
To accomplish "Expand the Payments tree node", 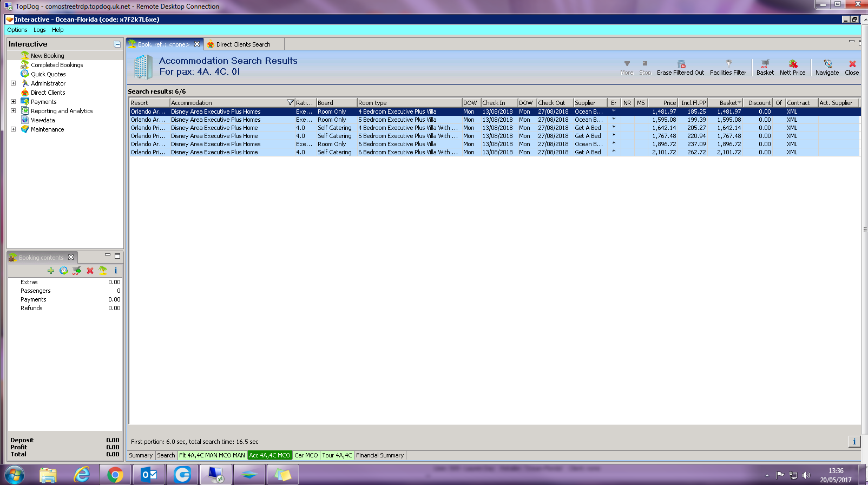I will pyautogui.click(x=13, y=102).
